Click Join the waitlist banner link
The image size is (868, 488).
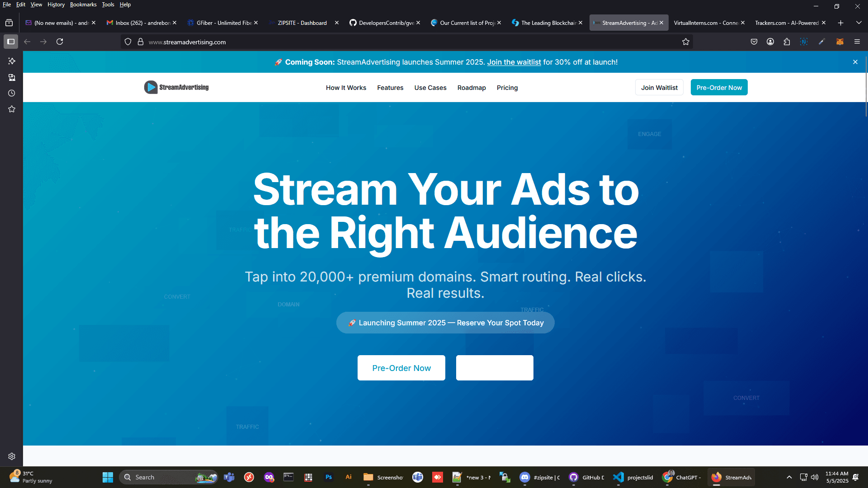(514, 62)
